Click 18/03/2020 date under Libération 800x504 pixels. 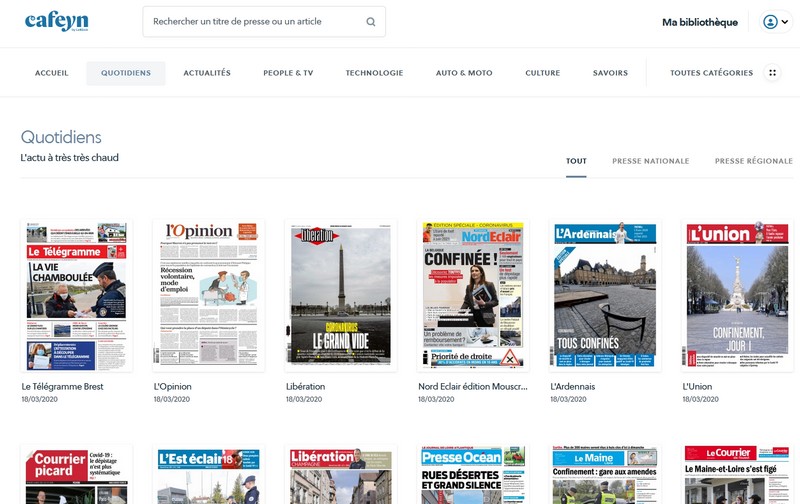coord(304,399)
